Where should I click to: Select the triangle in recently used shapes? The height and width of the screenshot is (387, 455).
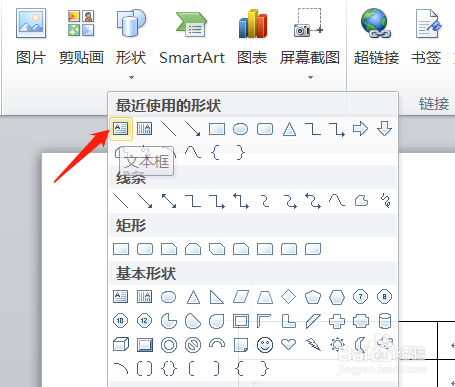click(x=289, y=129)
